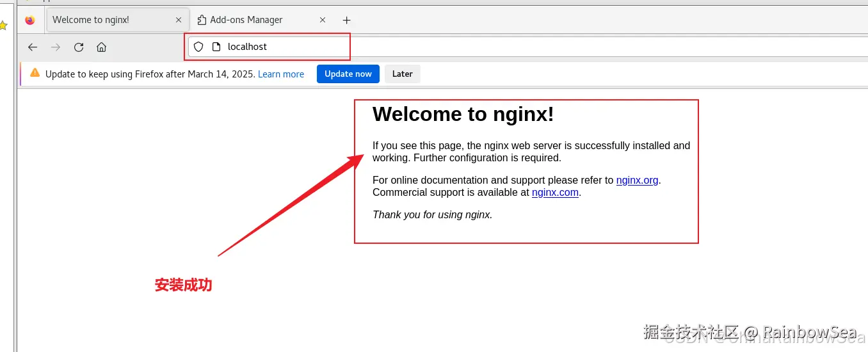Click the 'Further configuration is required' text

point(487,157)
